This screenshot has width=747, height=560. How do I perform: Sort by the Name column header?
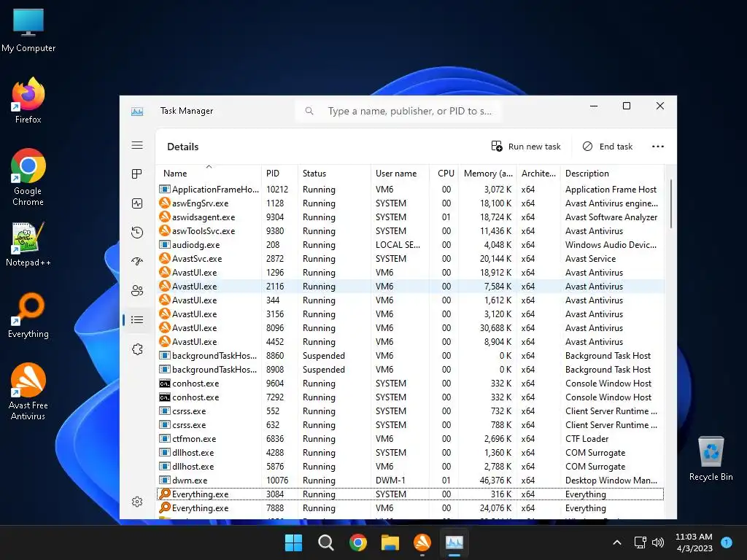[209, 174]
